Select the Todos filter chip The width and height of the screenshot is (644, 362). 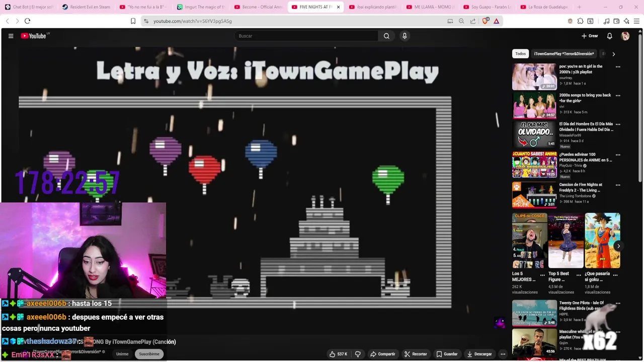520,54
